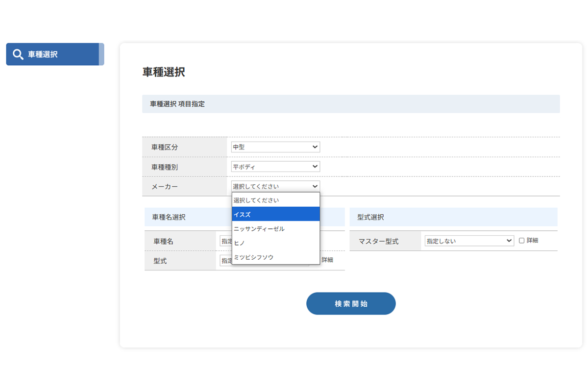Click the magnifier icon in 車種選択 sidebar button
Viewport: 588px width, 392px height.
click(x=18, y=54)
